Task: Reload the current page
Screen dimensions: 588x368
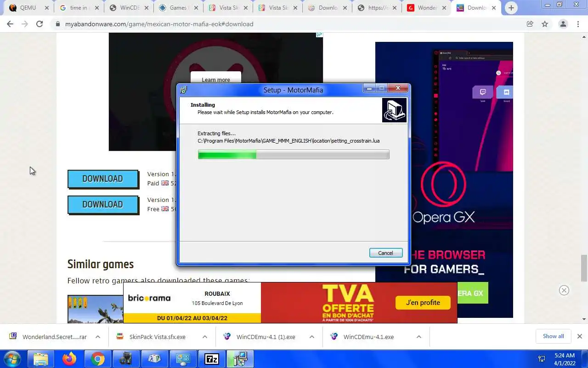Action: click(40, 24)
